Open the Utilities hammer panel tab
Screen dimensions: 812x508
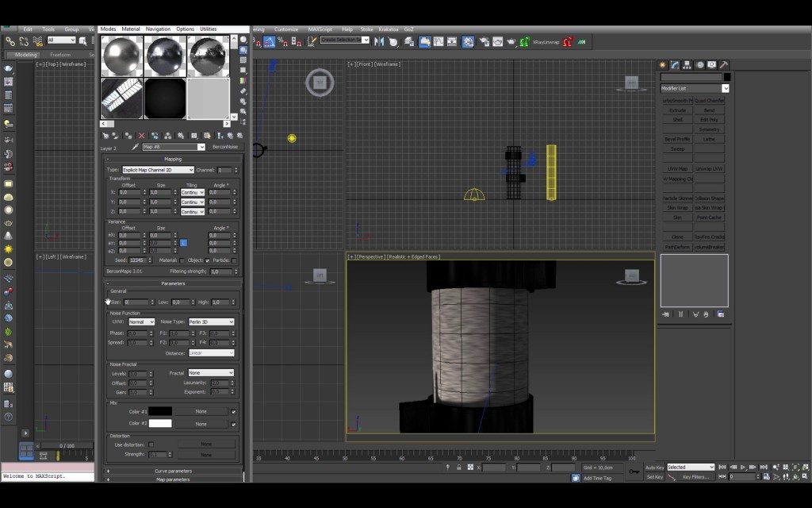[723, 65]
